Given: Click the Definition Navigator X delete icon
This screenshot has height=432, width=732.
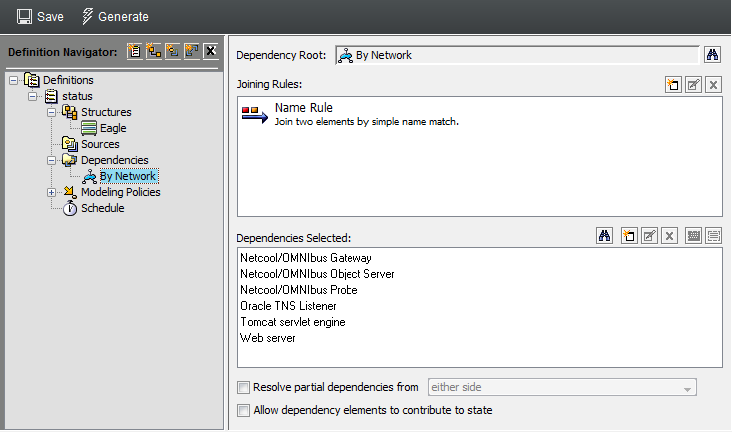Looking at the screenshot, I should [211, 51].
